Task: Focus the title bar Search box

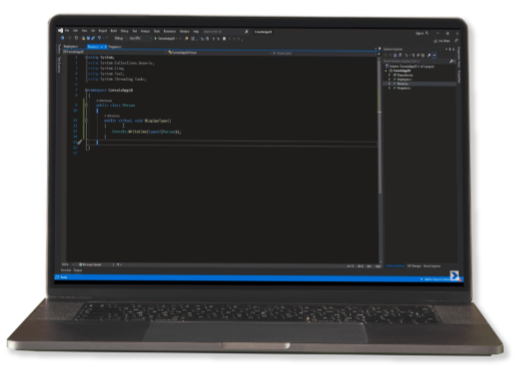Action: [226, 32]
